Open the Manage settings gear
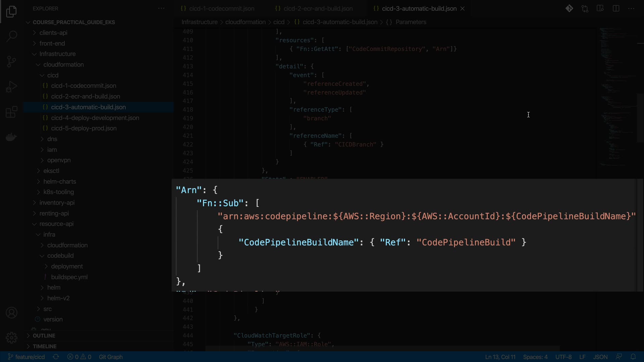This screenshot has width=644, height=362. [x=12, y=338]
